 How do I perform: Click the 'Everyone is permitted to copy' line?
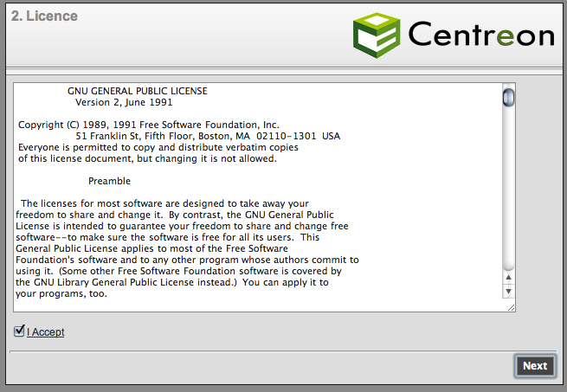pos(158,147)
